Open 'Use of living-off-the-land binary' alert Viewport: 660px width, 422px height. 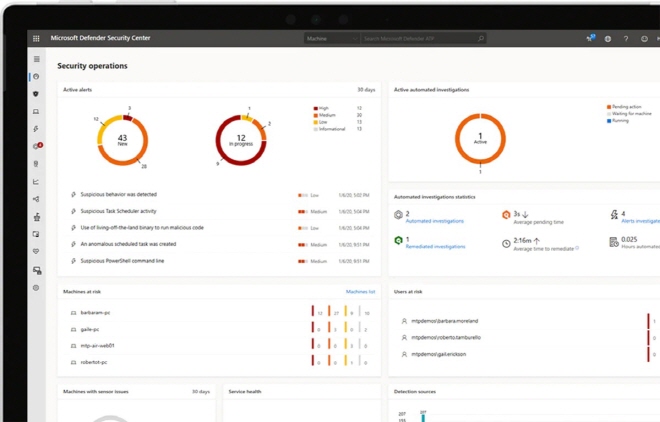pyautogui.click(x=142, y=228)
